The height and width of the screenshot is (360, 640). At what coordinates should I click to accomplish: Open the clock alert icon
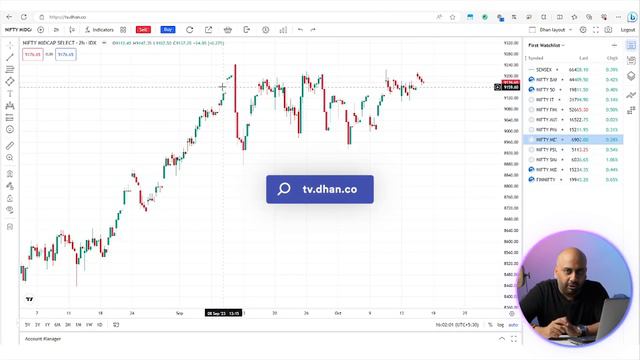266,30
